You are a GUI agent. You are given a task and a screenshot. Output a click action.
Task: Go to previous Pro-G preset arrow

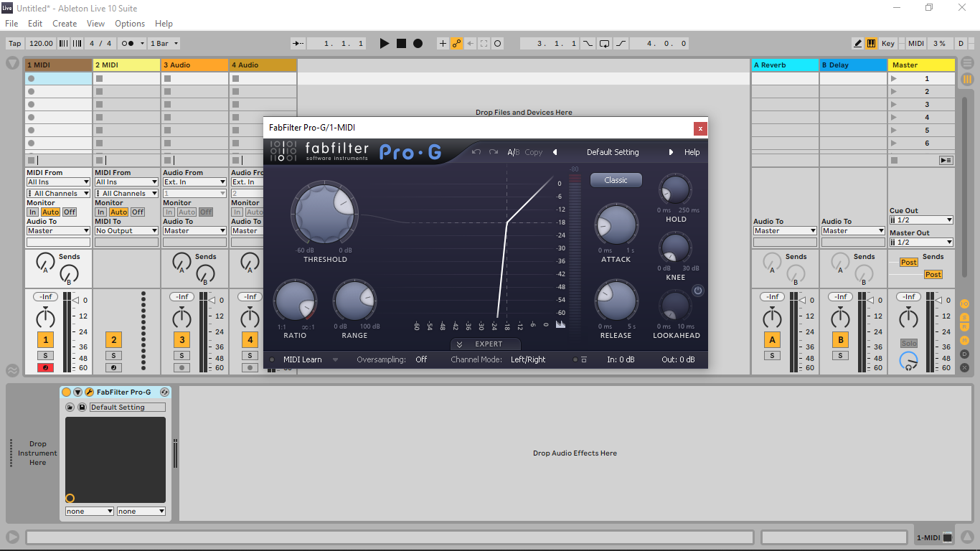pyautogui.click(x=555, y=152)
